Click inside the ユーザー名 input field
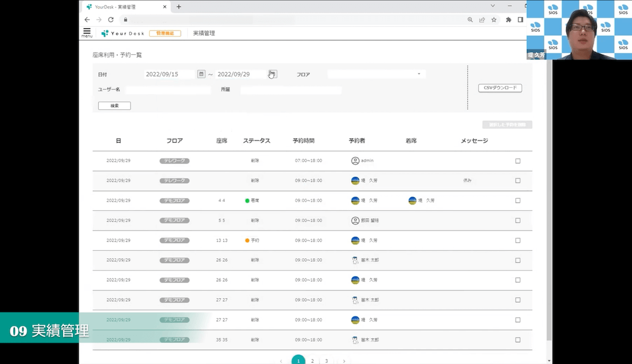 [168, 90]
